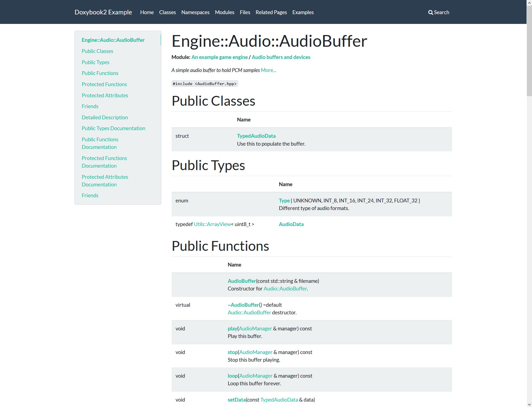Expand the Protected Functions Documentation section
Viewport: 532px width, 407px height.
[x=104, y=162]
